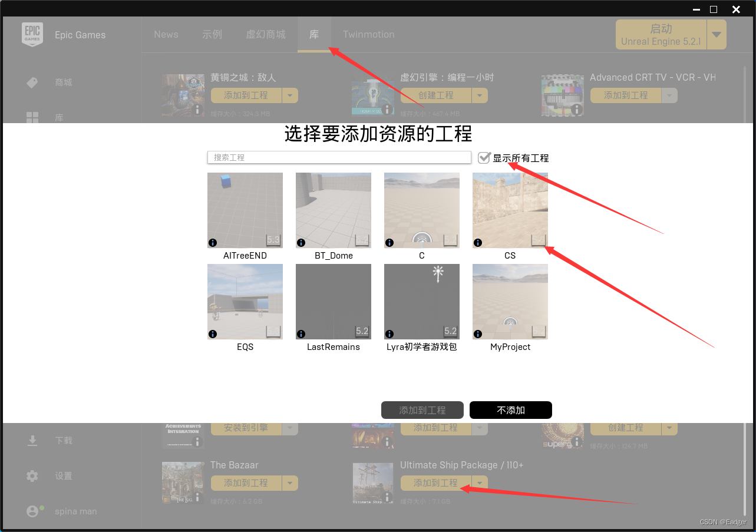Toggle the 显示所有工程 checkbox

point(484,158)
